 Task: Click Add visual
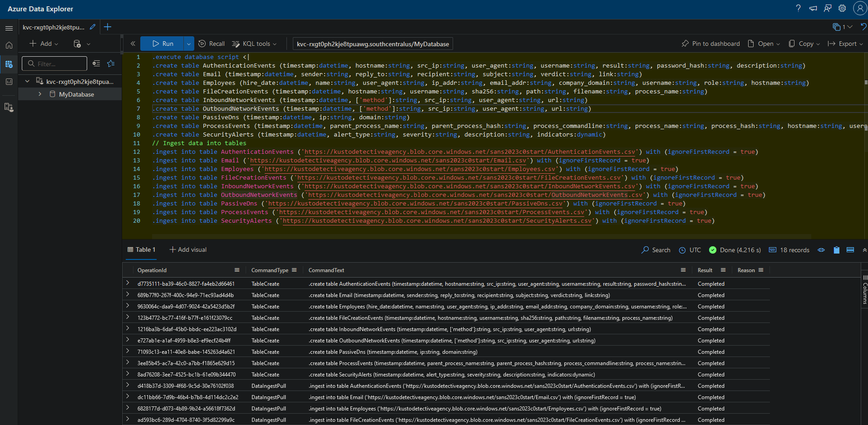click(188, 249)
